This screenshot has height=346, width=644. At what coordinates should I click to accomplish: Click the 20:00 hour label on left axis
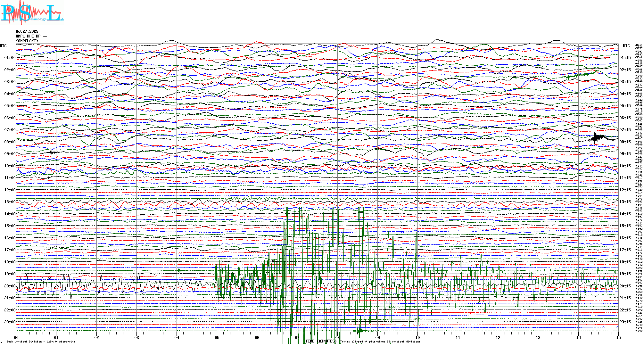tap(10, 286)
